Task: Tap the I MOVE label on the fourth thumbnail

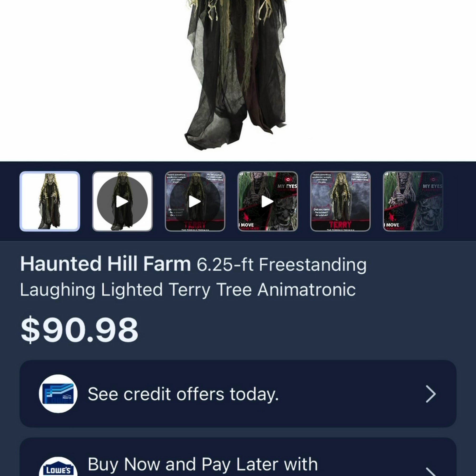Action: click(246, 225)
